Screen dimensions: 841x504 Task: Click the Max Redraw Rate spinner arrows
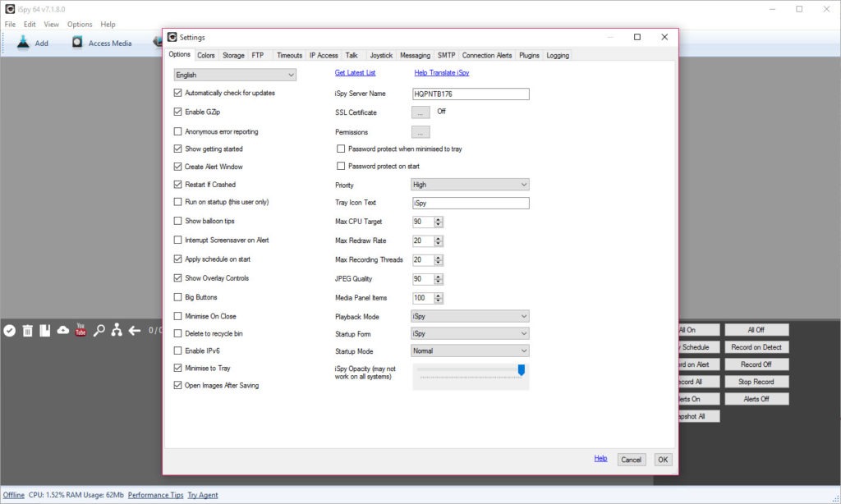439,241
